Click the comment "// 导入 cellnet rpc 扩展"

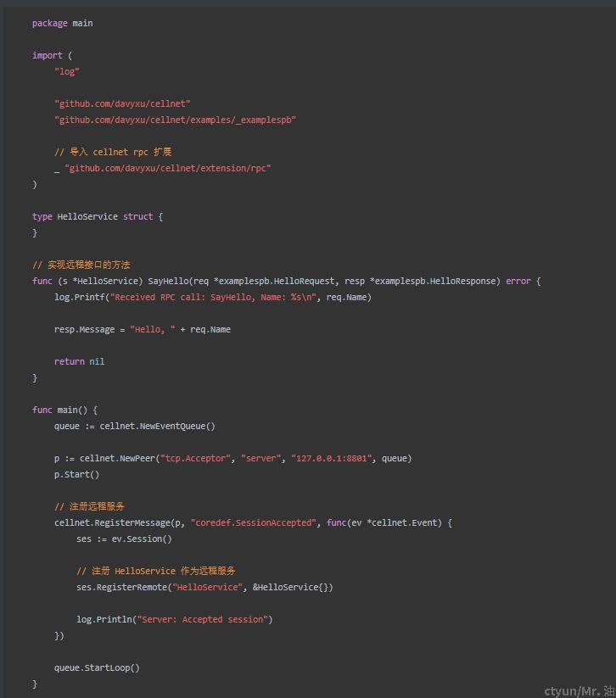pyautogui.click(x=113, y=152)
